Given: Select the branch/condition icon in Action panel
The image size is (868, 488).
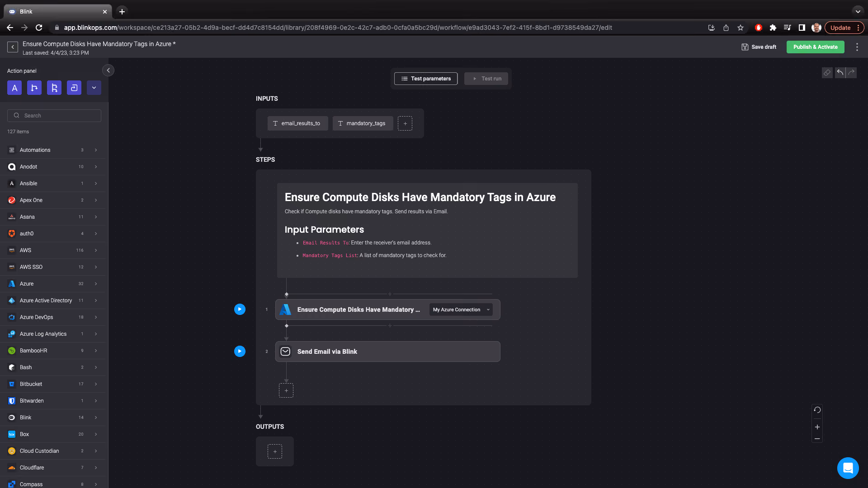Looking at the screenshot, I should click(x=34, y=88).
